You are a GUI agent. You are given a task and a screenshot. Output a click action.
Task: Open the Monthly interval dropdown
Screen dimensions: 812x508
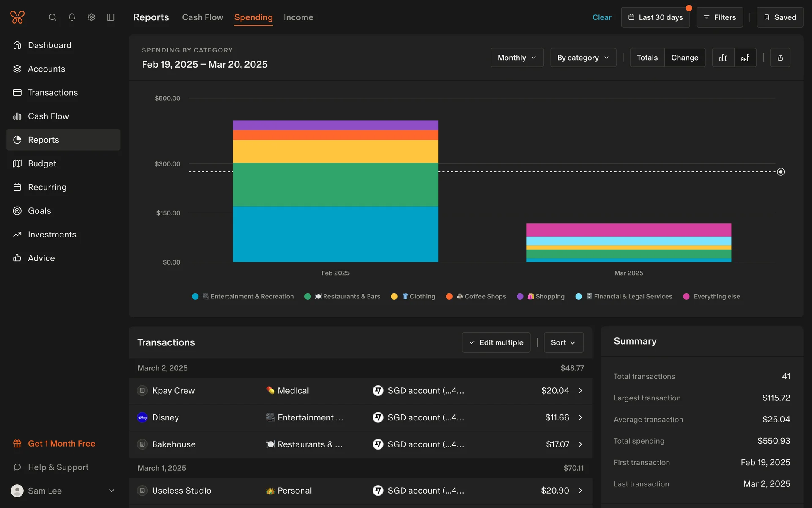tap(517, 58)
